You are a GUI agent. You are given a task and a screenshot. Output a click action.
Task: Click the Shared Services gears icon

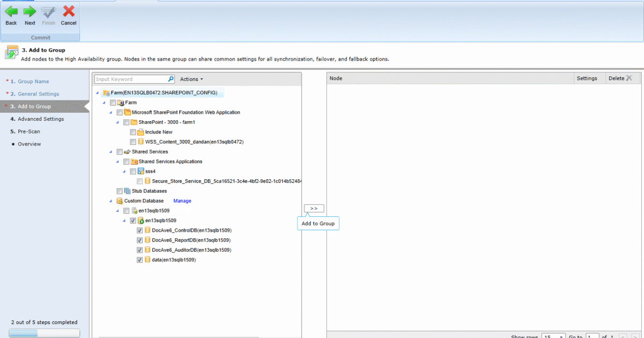point(128,151)
